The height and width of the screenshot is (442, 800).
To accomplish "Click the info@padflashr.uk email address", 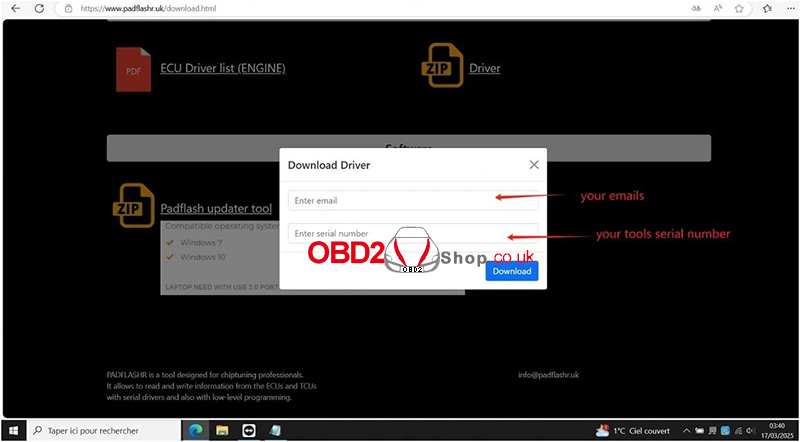I will point(549,375).
